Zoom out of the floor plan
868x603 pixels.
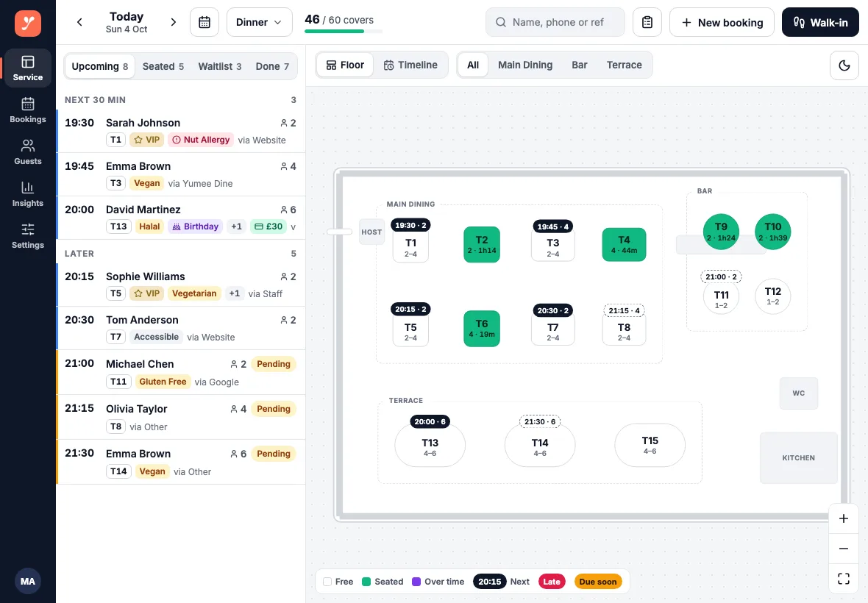[x=844, y=549]
